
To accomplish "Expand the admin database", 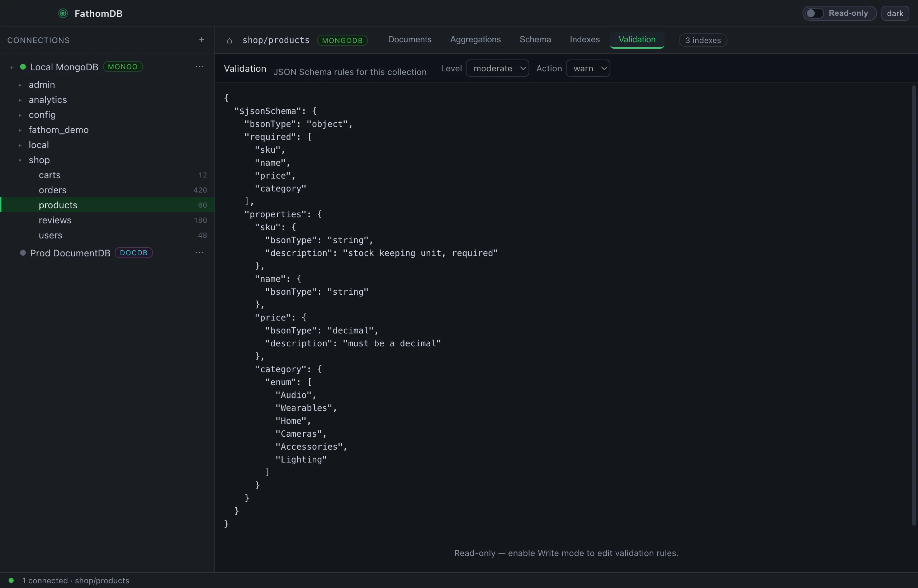I will point(20,85).
